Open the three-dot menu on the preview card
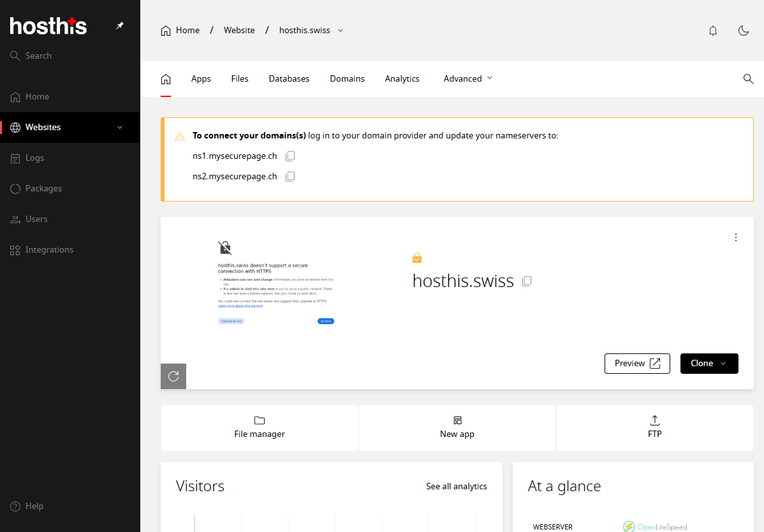Viewport: 764px width, 532px height. pyautogui.click(x=736, y=237)
